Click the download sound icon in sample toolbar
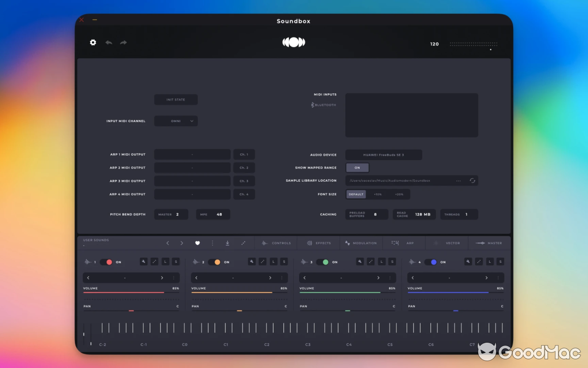This screenshot has height=368, width=588. pyautogui.click(x=227, y=242)
